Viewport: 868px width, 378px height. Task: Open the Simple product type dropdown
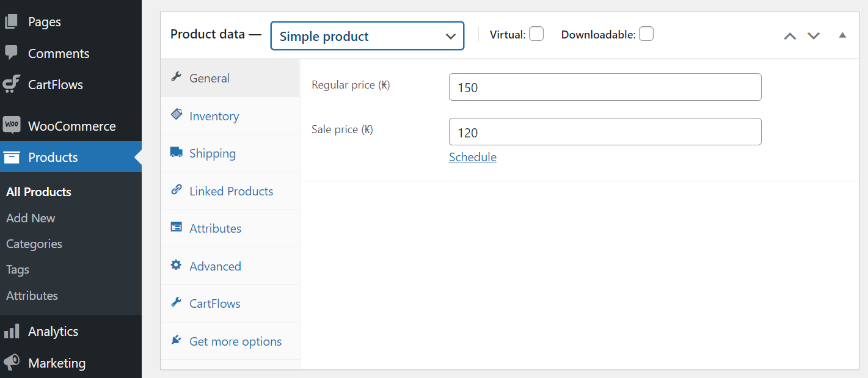pos(367,36)
